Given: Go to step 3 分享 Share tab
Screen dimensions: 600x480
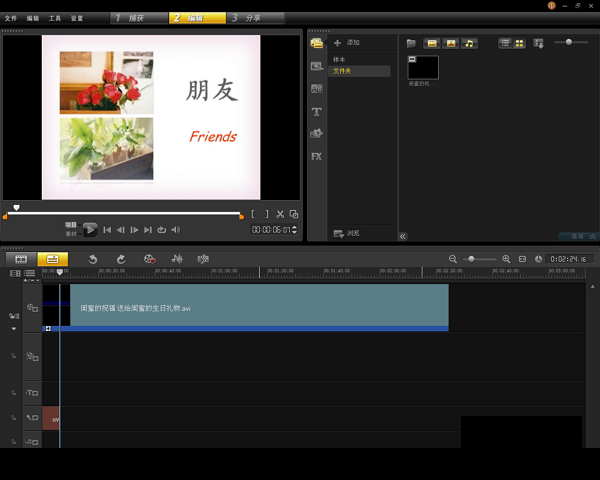Looking at the screenshot, I should coord(256,18).
